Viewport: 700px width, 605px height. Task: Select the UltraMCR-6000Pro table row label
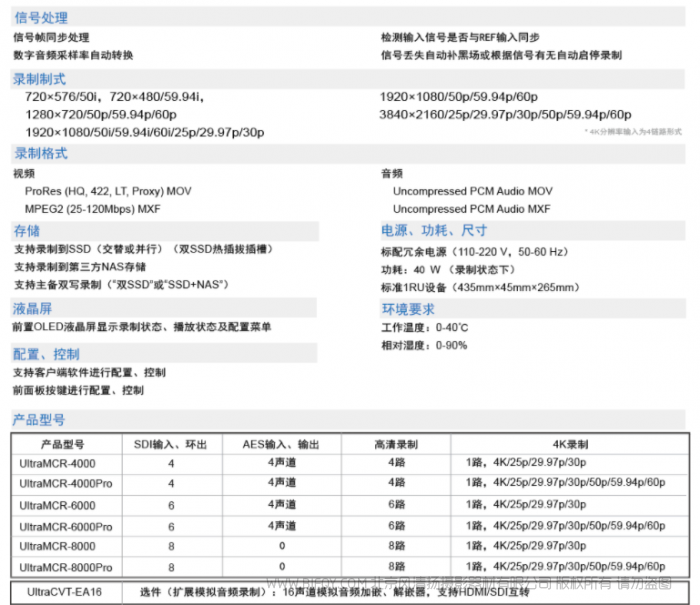[x=64, y=526]
